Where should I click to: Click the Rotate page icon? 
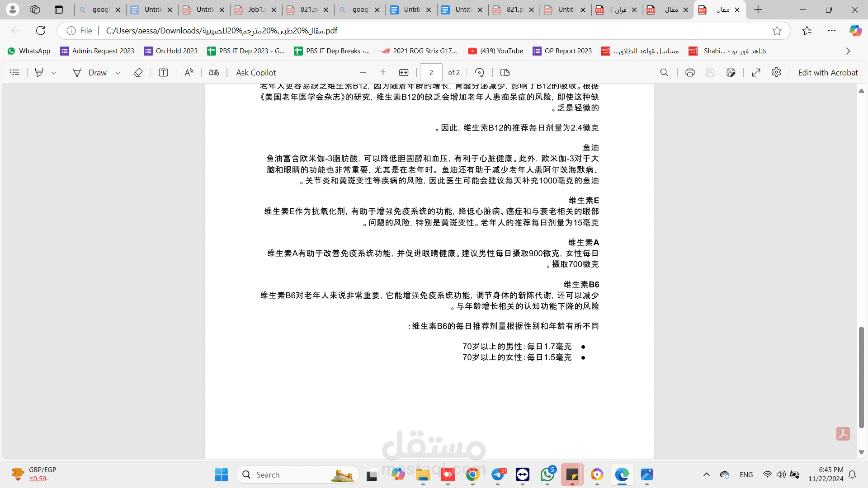pyautogui.click(x=480, y=72)
